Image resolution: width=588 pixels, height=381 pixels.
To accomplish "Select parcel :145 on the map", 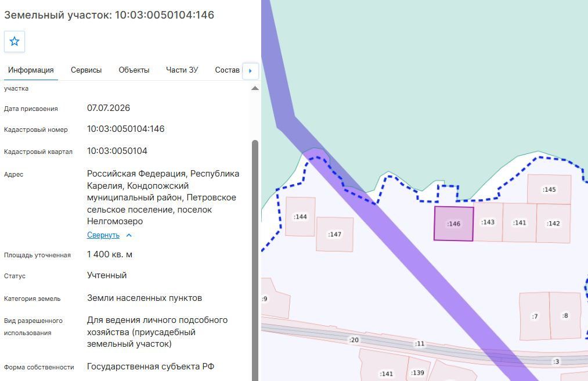I will click(549, 189).
